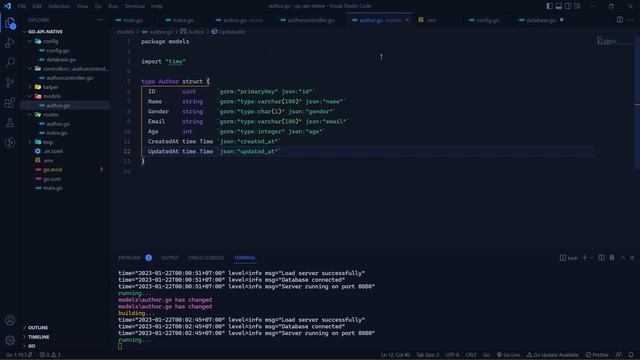Collapse the controllers folder
This screenshot has height=360, width=640.
point(76,69)
